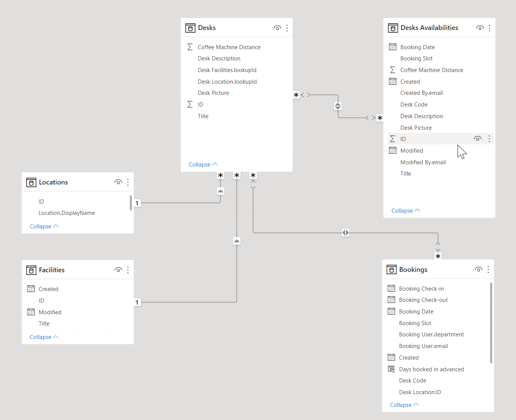Click calendar icon beside Facilities Created
The width and height of the screenshot is (516, 420).
point(31,289)
